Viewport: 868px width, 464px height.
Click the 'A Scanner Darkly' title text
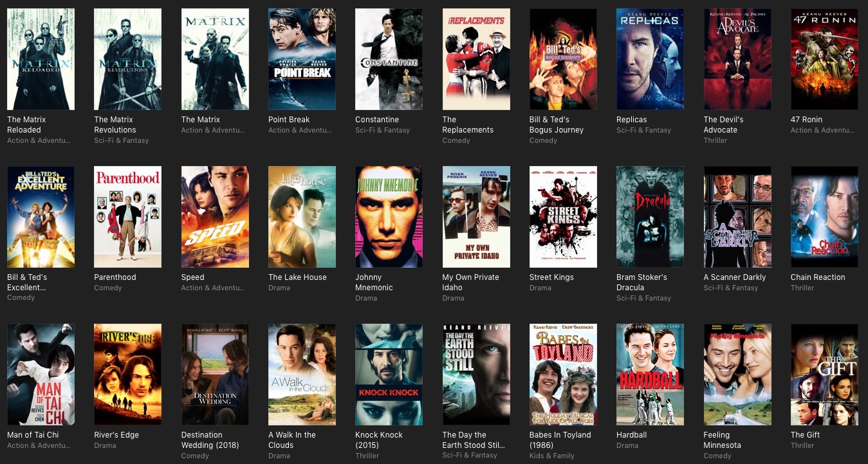pos(735,277)
